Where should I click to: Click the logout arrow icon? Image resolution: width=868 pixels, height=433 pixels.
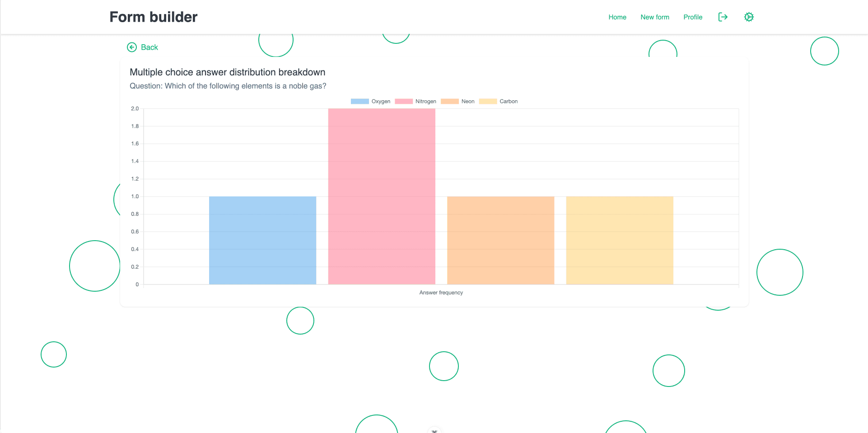(x=723, y=17)
